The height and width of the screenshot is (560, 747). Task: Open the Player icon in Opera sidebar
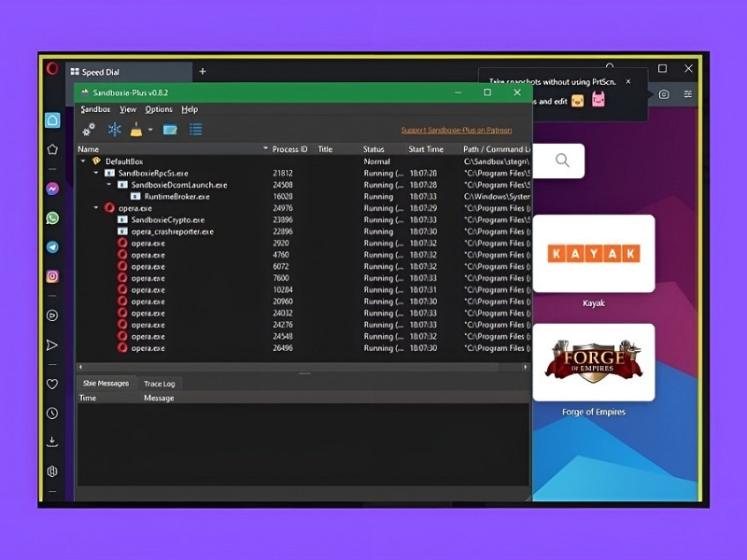(x=52, y=315)
